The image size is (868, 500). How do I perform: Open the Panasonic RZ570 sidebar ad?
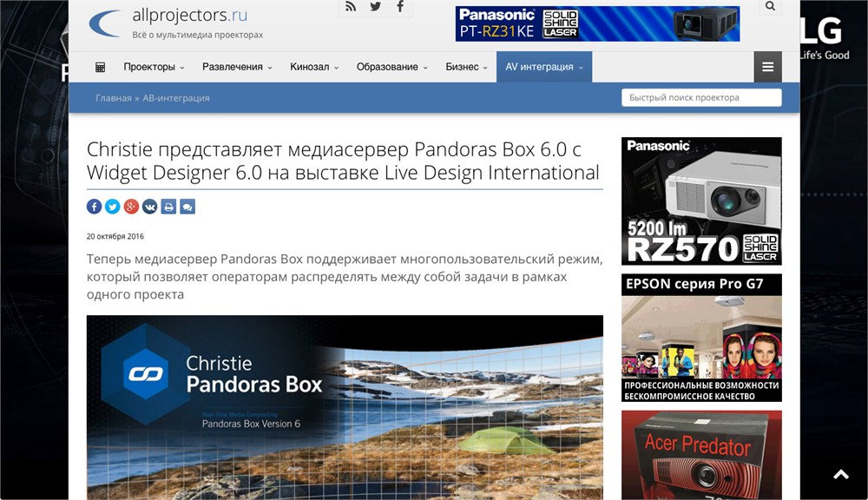click(x=701, y=201)
